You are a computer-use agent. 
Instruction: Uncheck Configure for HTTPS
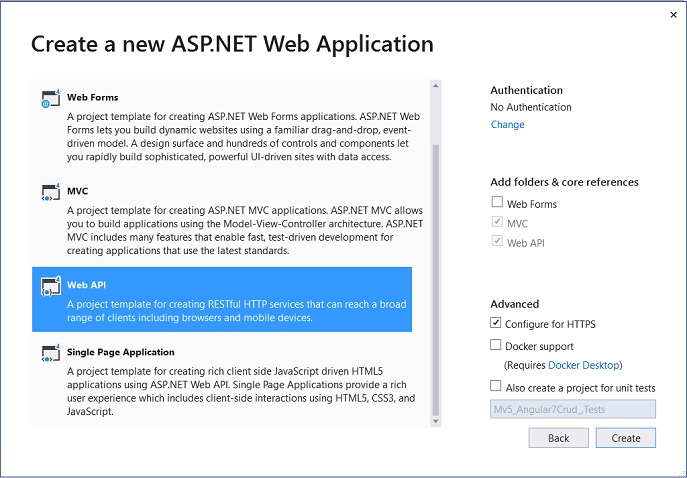pos(496,322)
